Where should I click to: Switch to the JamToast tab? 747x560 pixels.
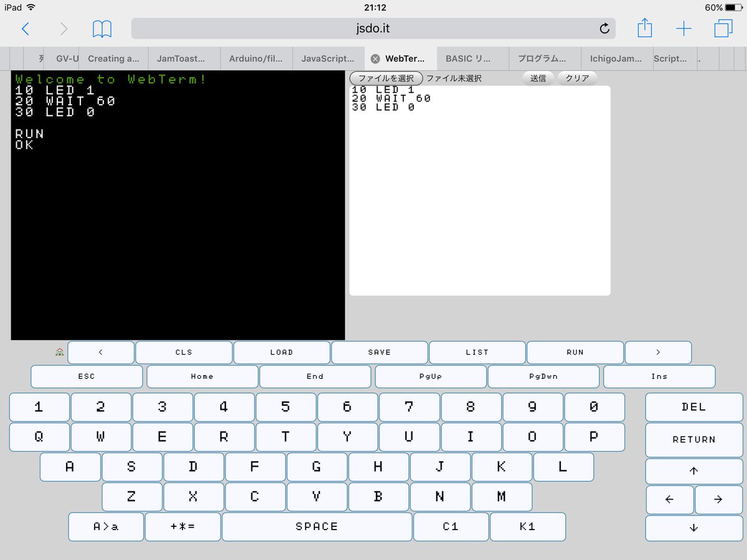pos(184,58)
